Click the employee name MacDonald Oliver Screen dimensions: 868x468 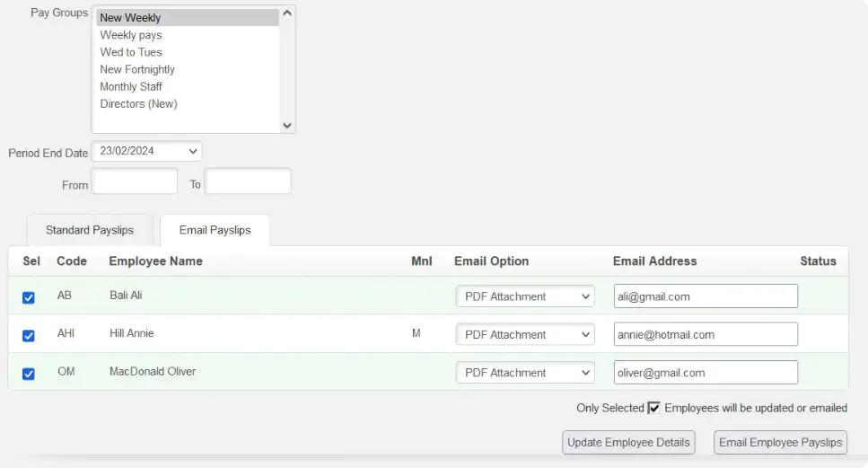click(x=153, y=372)
